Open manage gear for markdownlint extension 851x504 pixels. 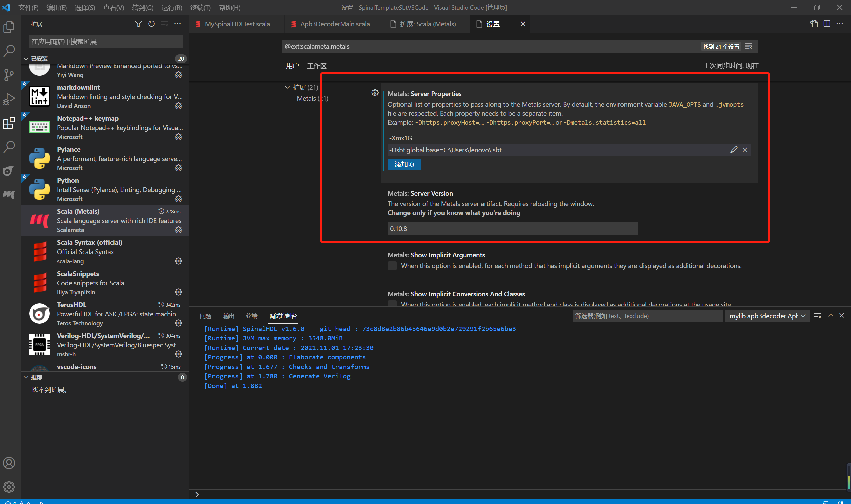[178, 106]
